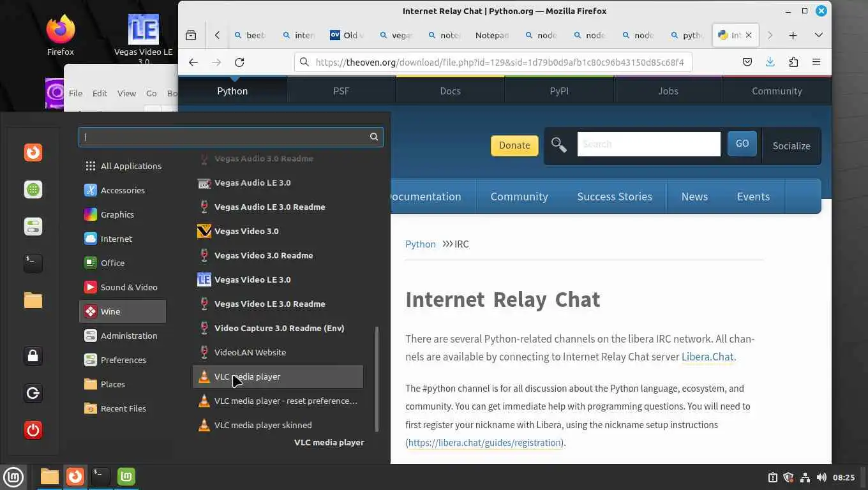Focus the python.org search field
868x490 pixels.
[648, 144]
